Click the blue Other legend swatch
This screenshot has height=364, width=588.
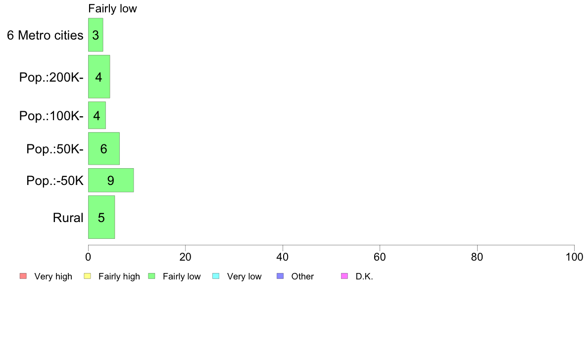[x=280, y=276]
